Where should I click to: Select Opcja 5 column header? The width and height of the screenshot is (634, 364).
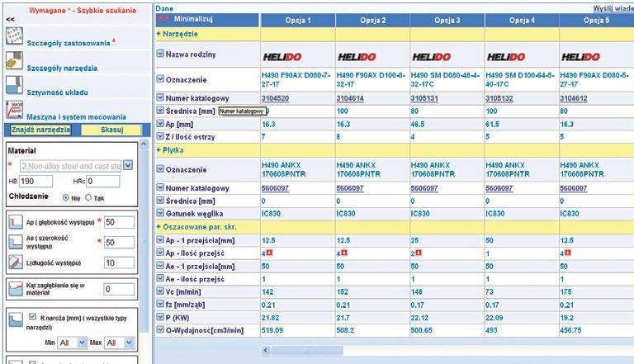tap(596, 20)
